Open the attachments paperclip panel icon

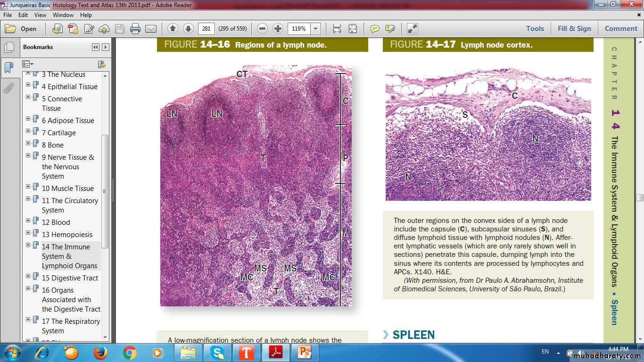click(9, 88)
